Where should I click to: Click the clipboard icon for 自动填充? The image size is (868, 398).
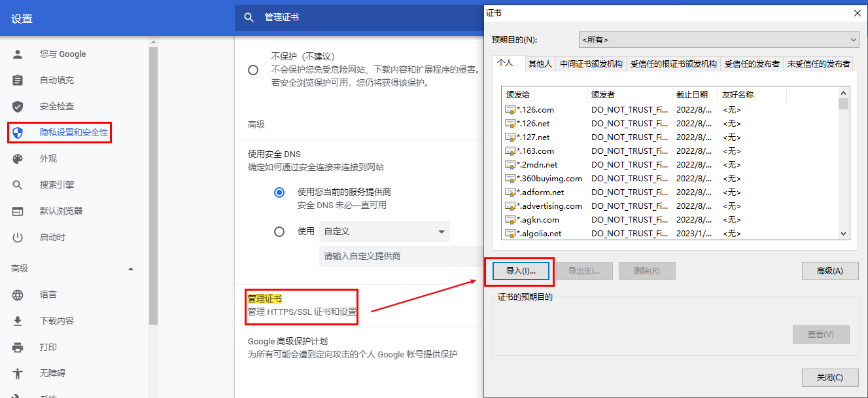(x=18, y=81)
